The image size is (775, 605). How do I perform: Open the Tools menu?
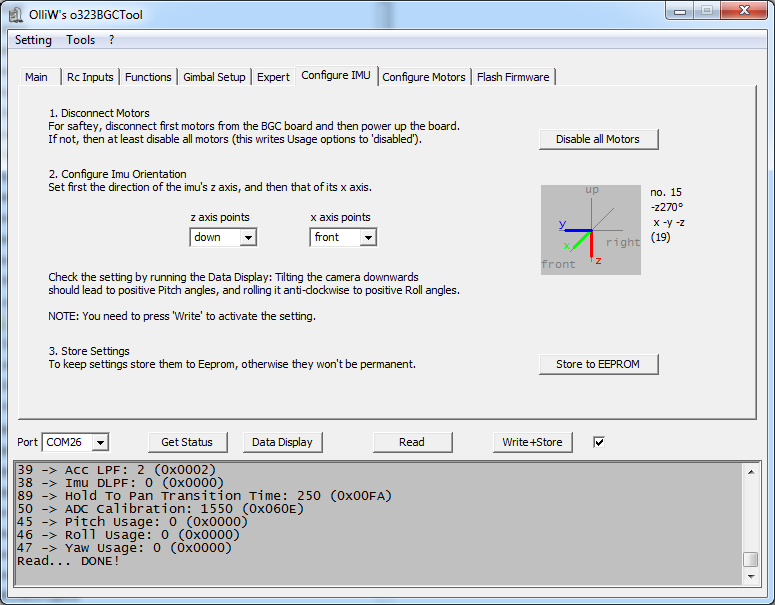(x=81, y=40)
